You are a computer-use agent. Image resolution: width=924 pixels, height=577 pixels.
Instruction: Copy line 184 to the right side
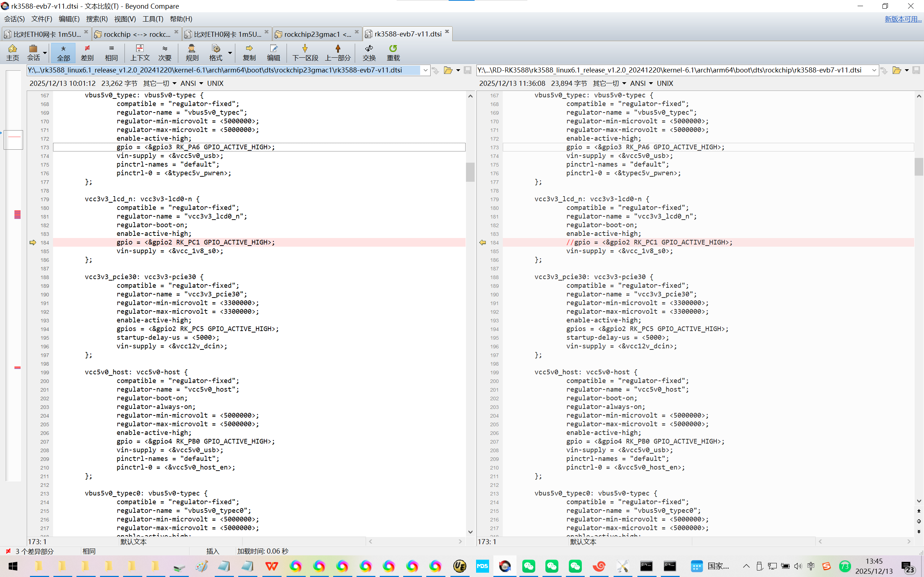[33, 242]
